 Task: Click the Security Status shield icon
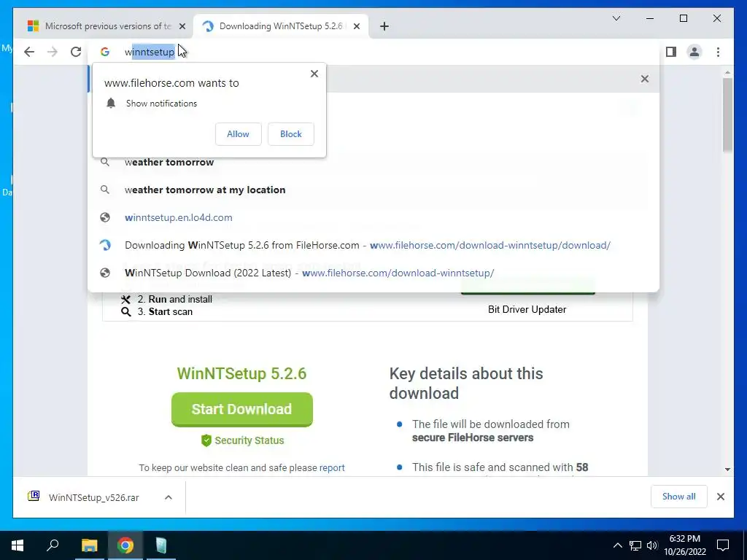206,440
